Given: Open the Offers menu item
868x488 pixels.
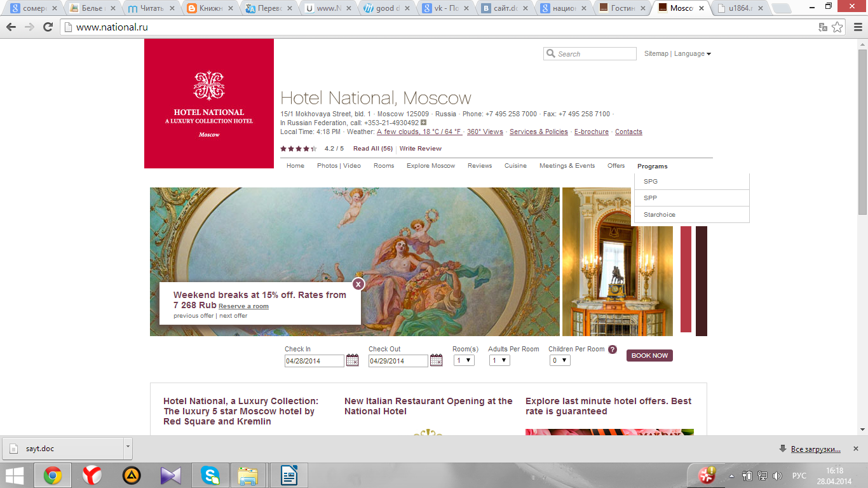Looking at the screenshot, I should pyautogui.click(x=616, y=166).
